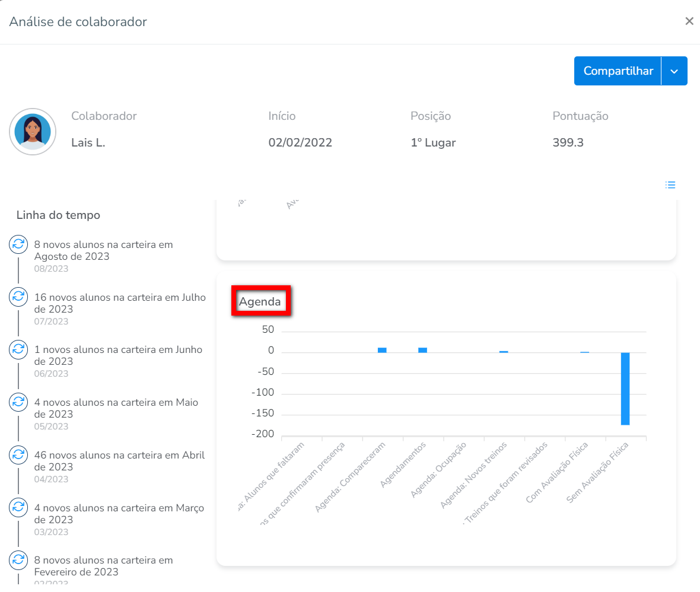Click the Agenda: Novos treinos bar
Screen dimensions: 700x592
pos(504,352)
